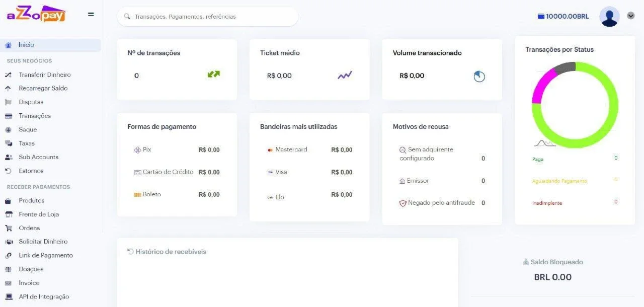Click the magenta segment of the donut chart

point(541,86)
